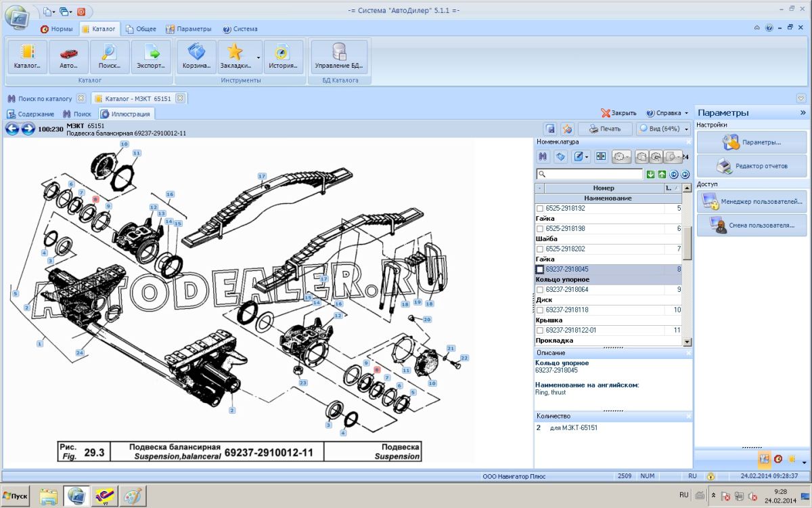
Task: Switch to the Общее ribbon tab
Action: (141, 29)
